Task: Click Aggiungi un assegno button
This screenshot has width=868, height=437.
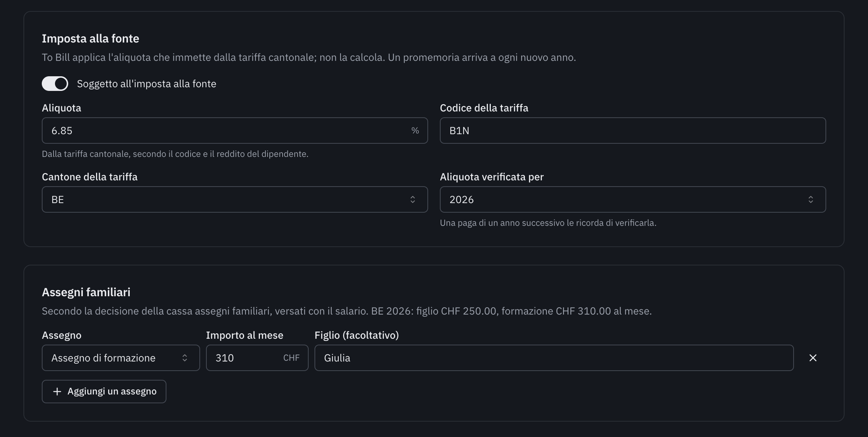Action: (104, 392)
